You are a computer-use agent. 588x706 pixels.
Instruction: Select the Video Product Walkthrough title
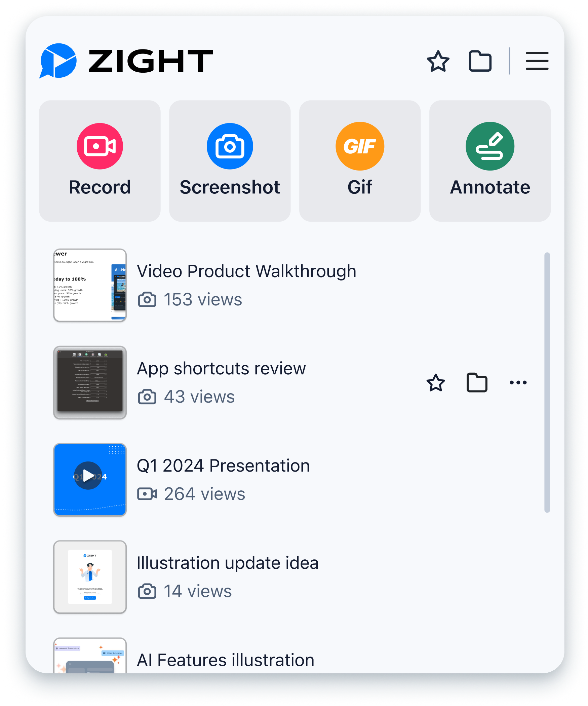coord(246,271)
